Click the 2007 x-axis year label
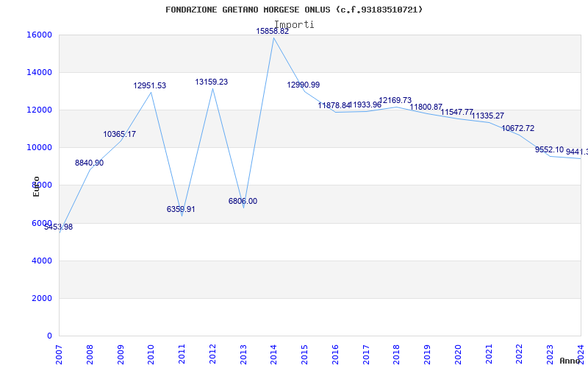 coord(59,353)
